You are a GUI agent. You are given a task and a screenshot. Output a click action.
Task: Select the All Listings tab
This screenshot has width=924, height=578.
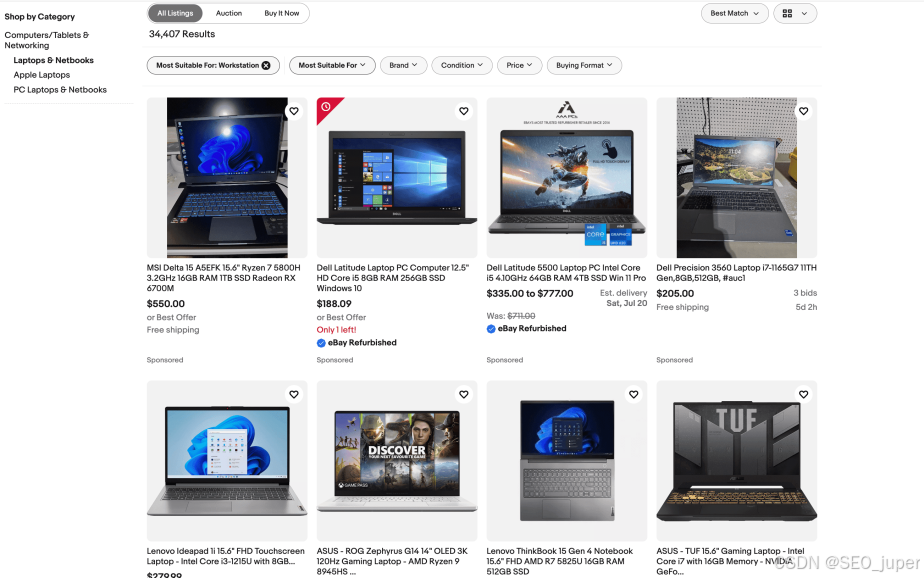175,13
